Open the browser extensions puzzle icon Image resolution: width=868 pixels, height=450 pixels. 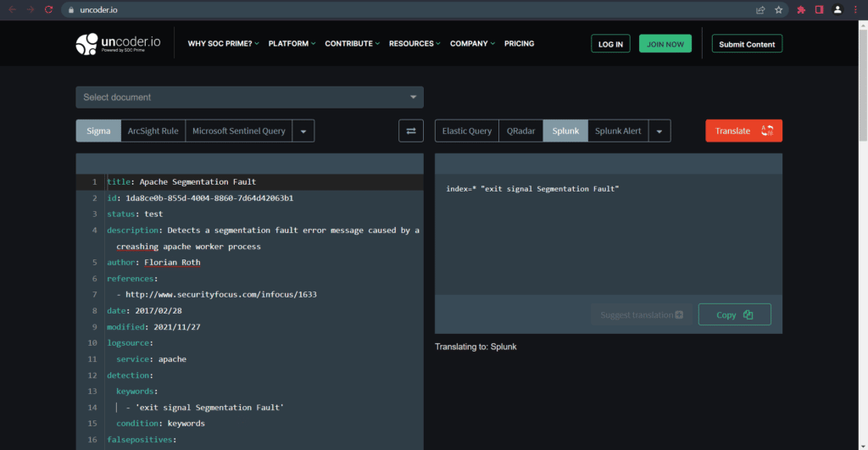pyautogui.click(x=800, y=9)
